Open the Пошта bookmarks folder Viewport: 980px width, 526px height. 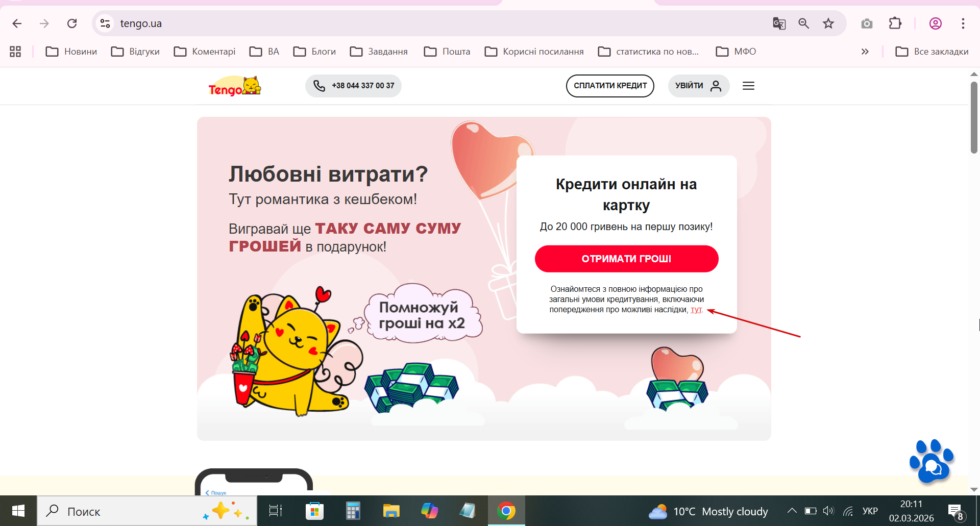point(447,52)
